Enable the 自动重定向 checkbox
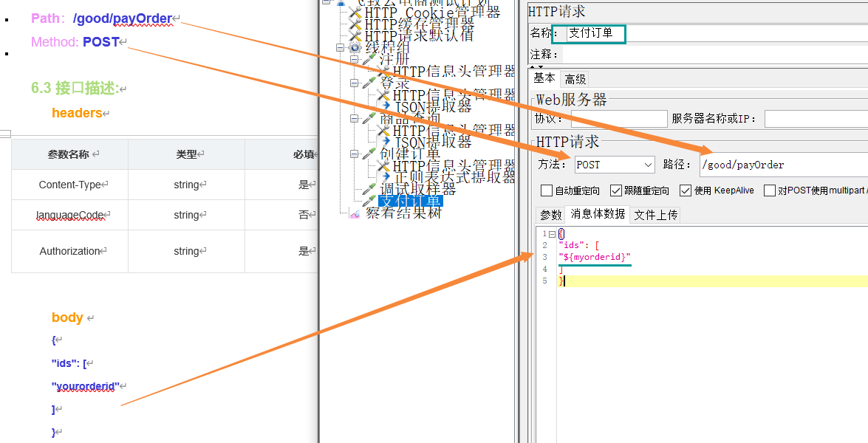Viewport: 868px width, 443px height. (x=545, y=190)
